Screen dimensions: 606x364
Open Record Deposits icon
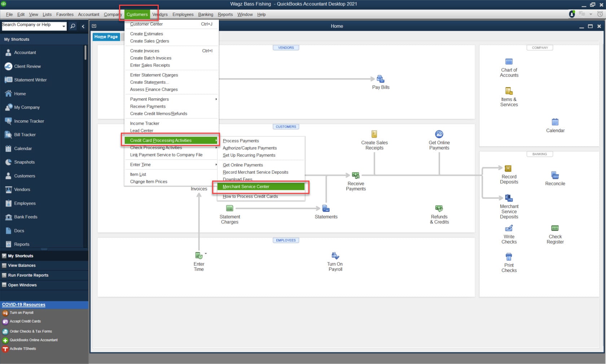(x=508, y=168)
